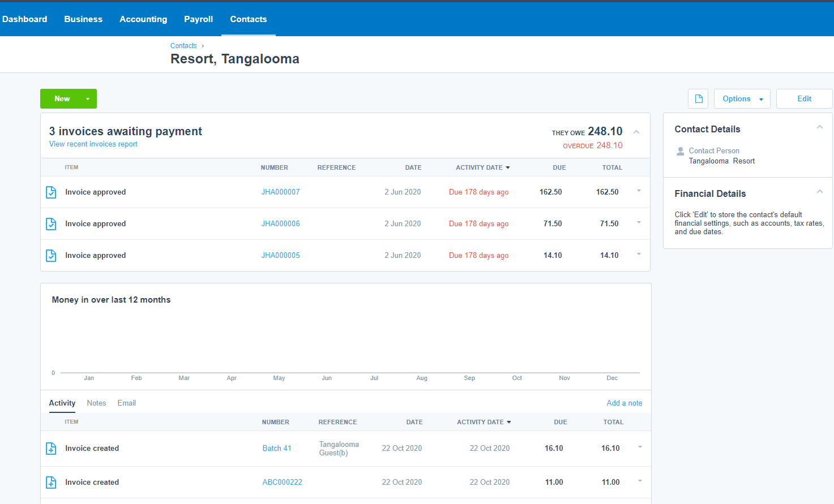
Task: Click the NUMBER column header in awaiting payment table
Action: (274, 167)
